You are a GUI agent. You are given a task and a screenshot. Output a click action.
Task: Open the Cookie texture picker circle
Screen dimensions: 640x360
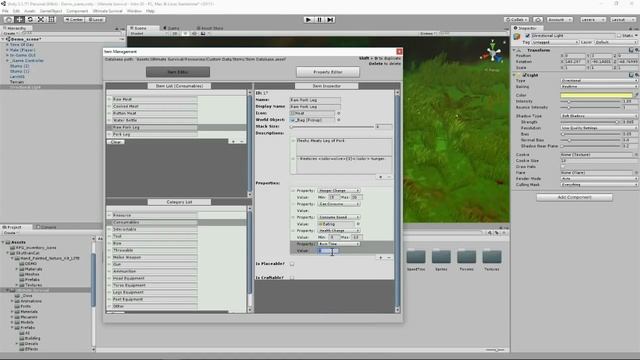point(636,155)
